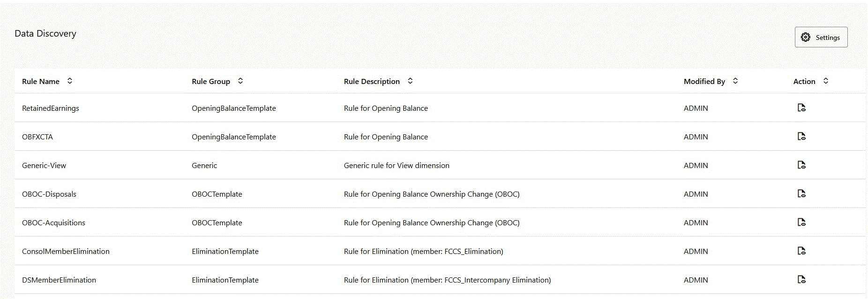
Task: Click the Settings gear icon
Action: tap(805, 37)
